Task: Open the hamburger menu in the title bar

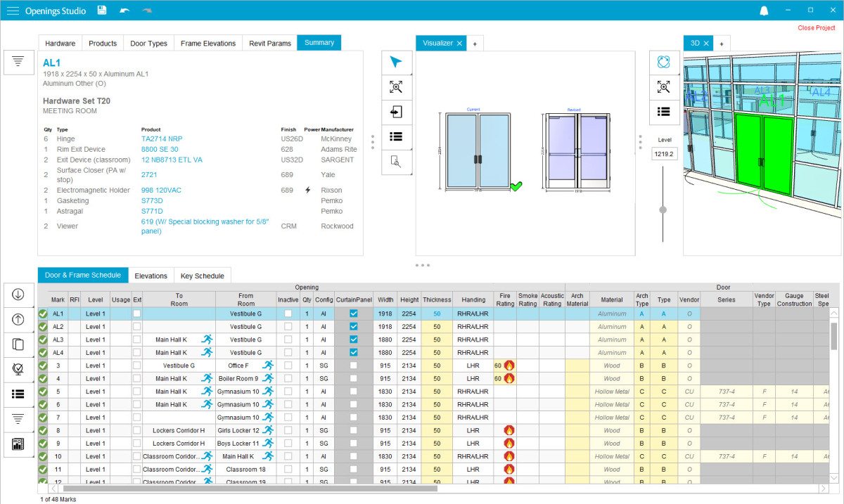Action: coord(12,10)
